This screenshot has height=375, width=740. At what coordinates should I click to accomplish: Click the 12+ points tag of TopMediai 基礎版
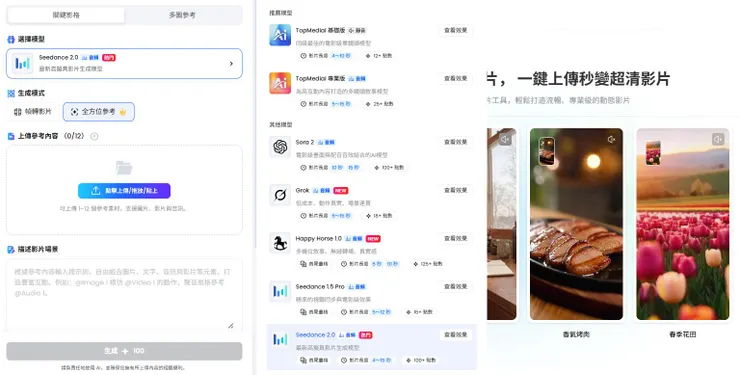[x=378, y=56]
